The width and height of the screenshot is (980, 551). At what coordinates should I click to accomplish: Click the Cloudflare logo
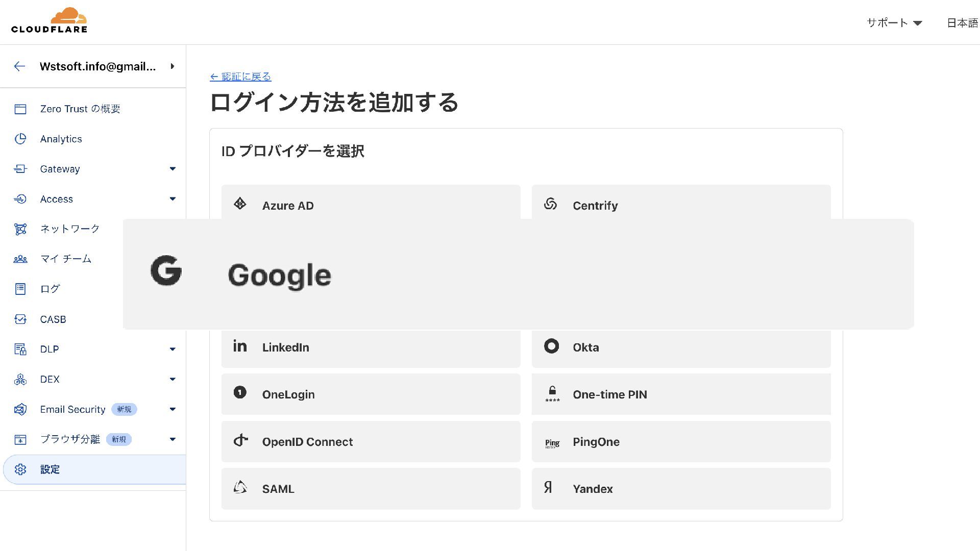point(50,20)
